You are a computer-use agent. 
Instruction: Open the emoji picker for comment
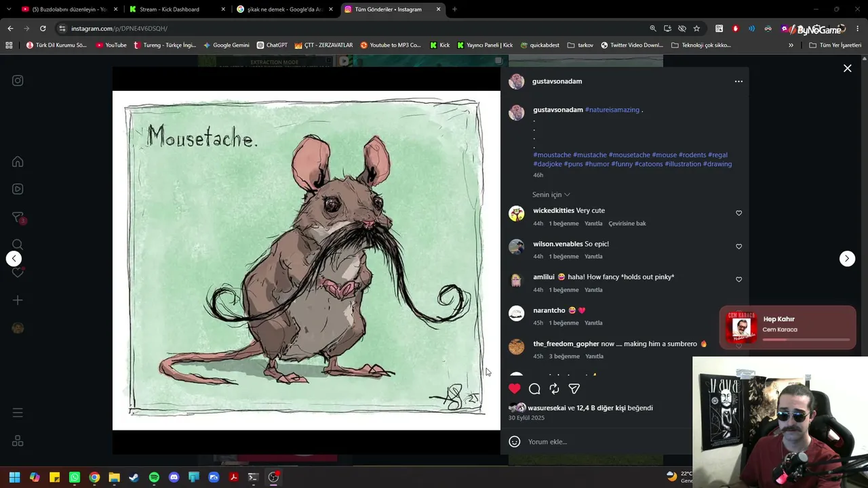(x=515, y=442)
